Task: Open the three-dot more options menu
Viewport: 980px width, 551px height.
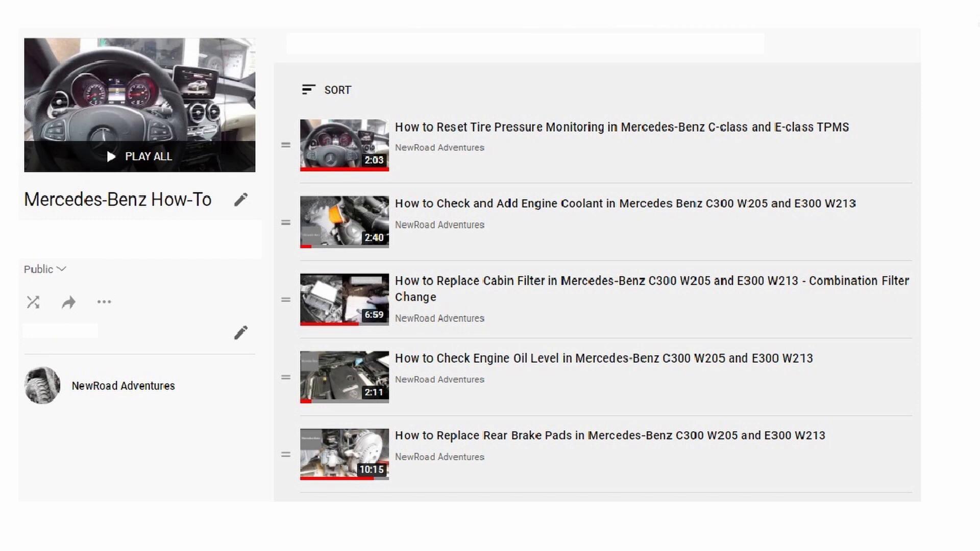Action: 104,302
